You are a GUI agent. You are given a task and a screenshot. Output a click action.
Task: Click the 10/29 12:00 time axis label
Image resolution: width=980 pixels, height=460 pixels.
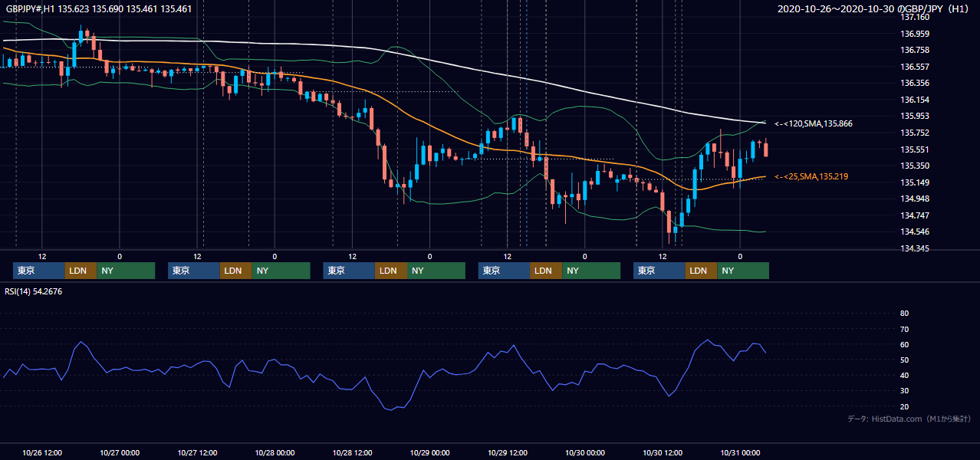click(x=507, y=453)
